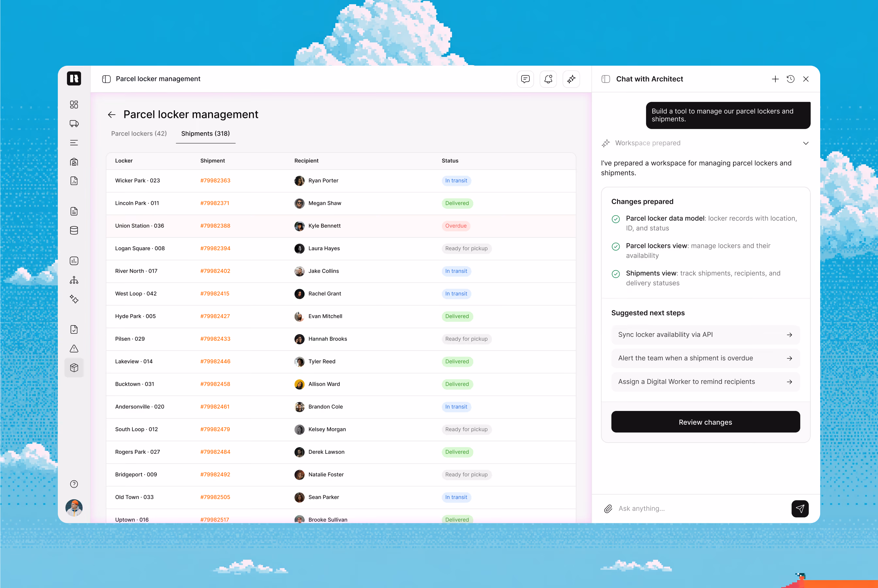Attach a file with paperclip icon
Screen dimensions: 878x588
coord(608,509)
